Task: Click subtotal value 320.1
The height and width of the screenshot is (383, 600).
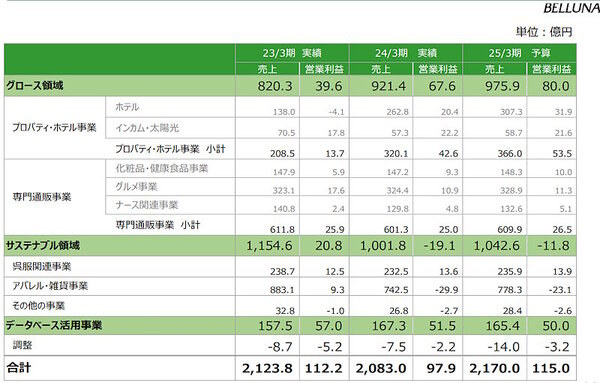Action: pyautogui.click(x=396, y=153)
